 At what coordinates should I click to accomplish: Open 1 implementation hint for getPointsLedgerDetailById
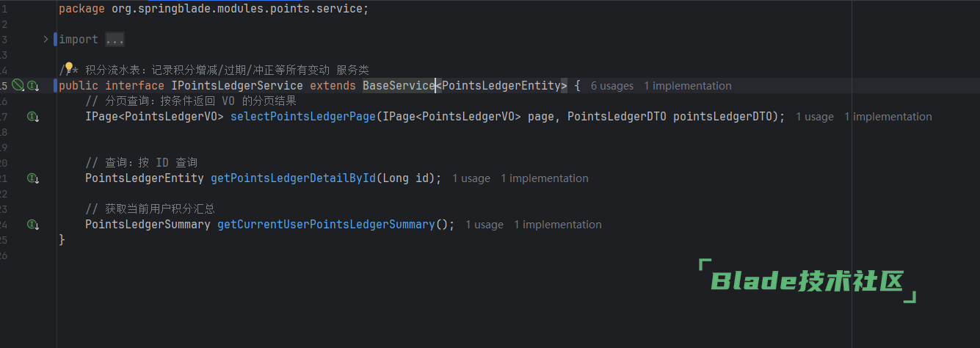click(x=544, y=178)
